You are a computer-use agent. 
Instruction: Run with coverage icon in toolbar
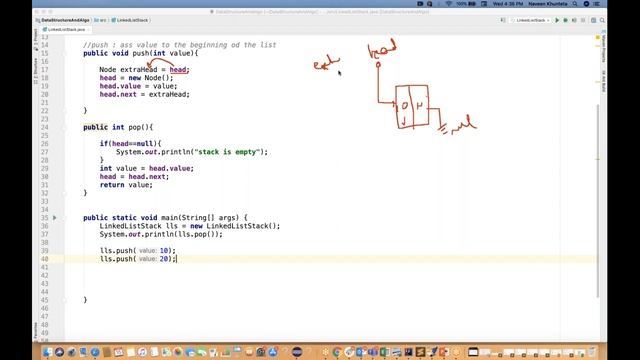574,20
